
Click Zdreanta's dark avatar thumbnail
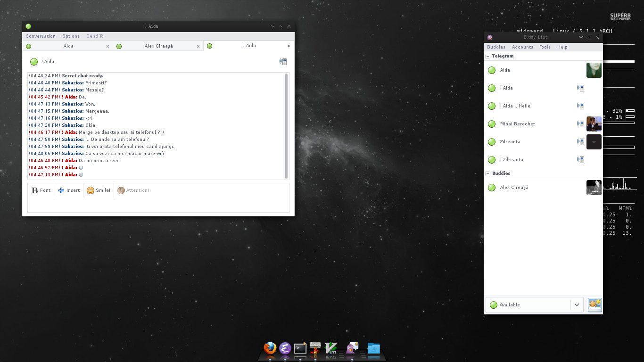coord(594,142)
